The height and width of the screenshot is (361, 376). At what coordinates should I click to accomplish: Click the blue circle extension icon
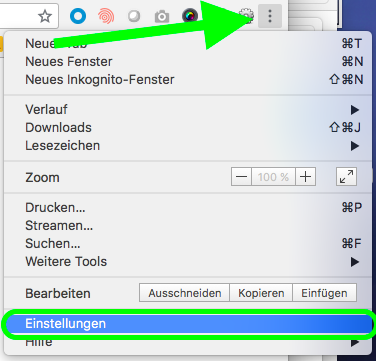78,16
